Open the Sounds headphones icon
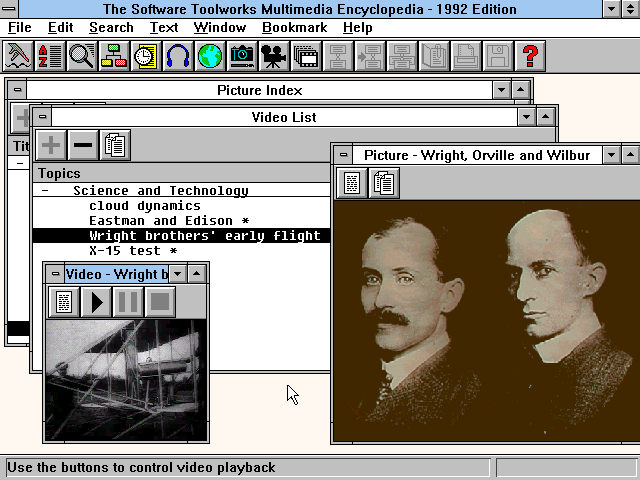 point(178,56)
